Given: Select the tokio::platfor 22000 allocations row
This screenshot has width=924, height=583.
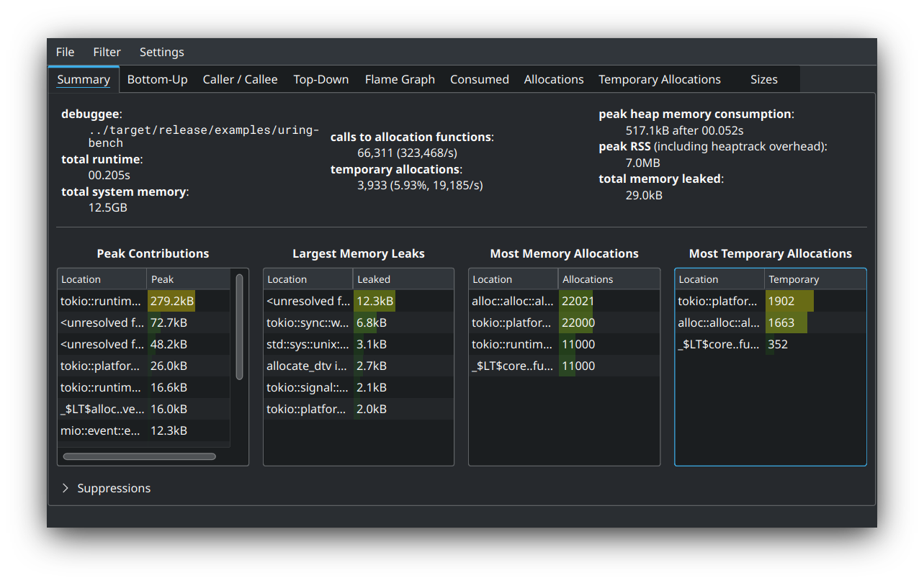Looking at the screenshot, I should coord(564,322).
